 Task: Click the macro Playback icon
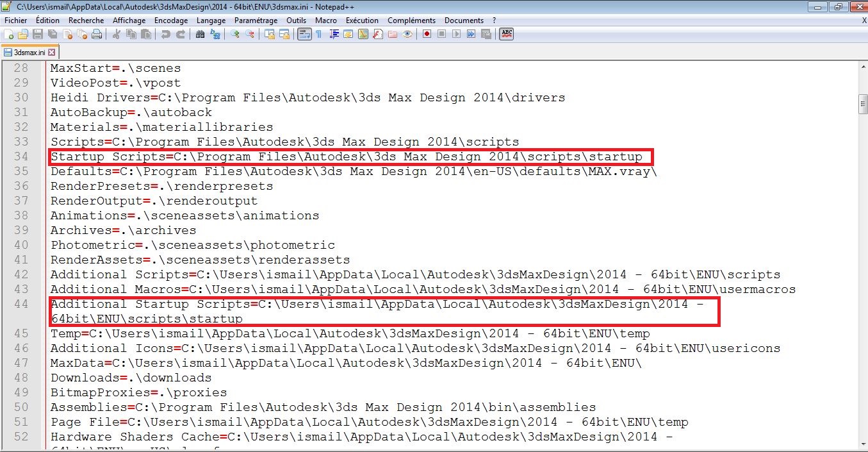(456, 34)
